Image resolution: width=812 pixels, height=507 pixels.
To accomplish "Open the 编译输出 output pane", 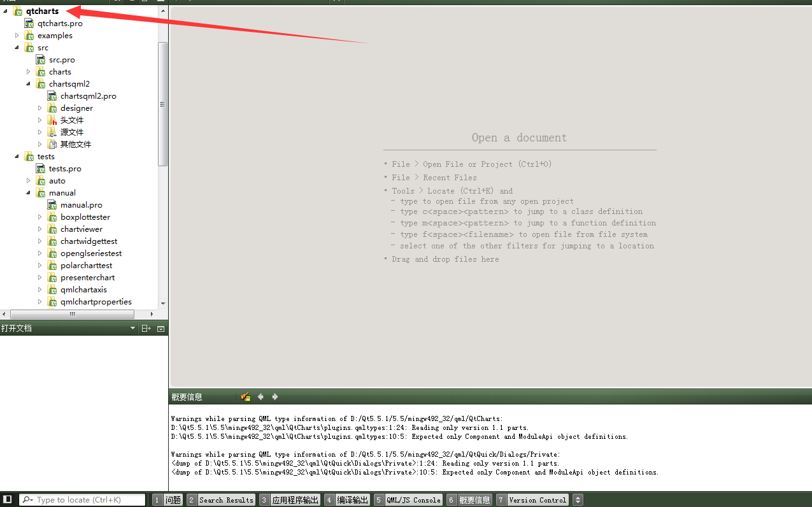I will point(347,500).
